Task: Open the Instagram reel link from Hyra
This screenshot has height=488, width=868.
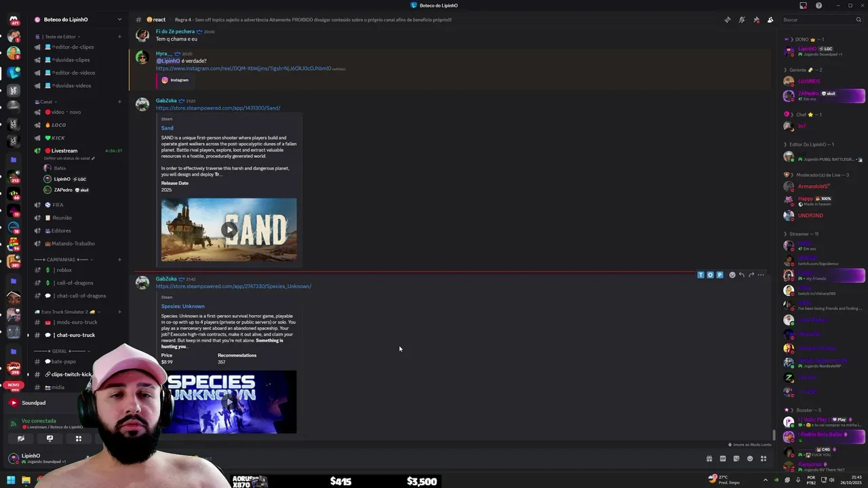Action: (x=243, y=68)
